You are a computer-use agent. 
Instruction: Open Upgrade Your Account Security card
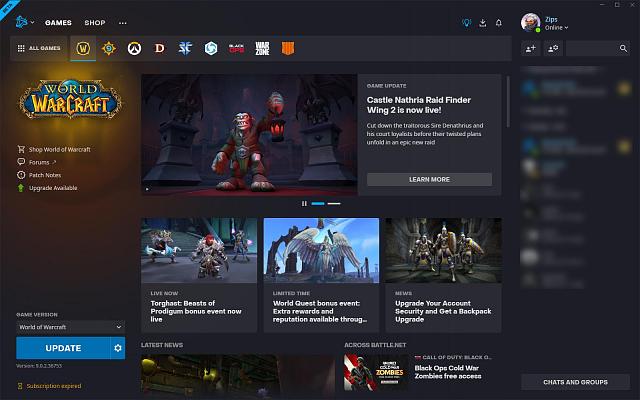click(x=444, y=275)
